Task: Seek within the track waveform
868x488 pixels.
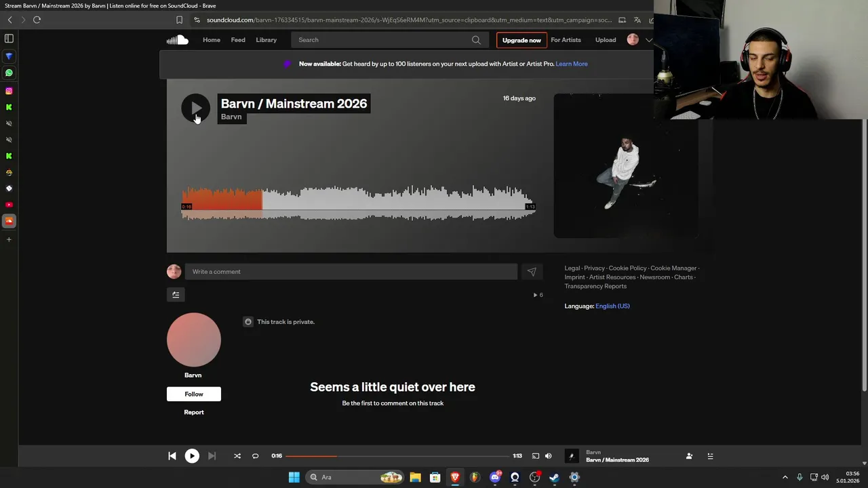Action: [x=358, y=203]
